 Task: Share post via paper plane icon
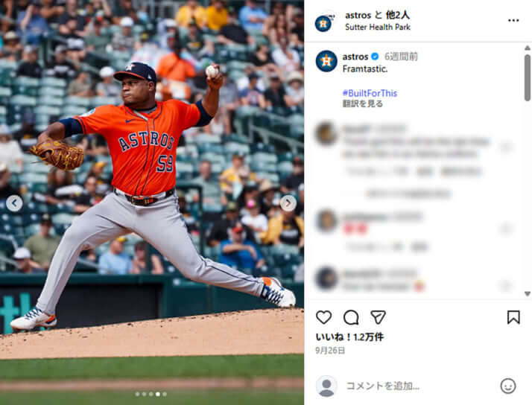click(378, 317)
